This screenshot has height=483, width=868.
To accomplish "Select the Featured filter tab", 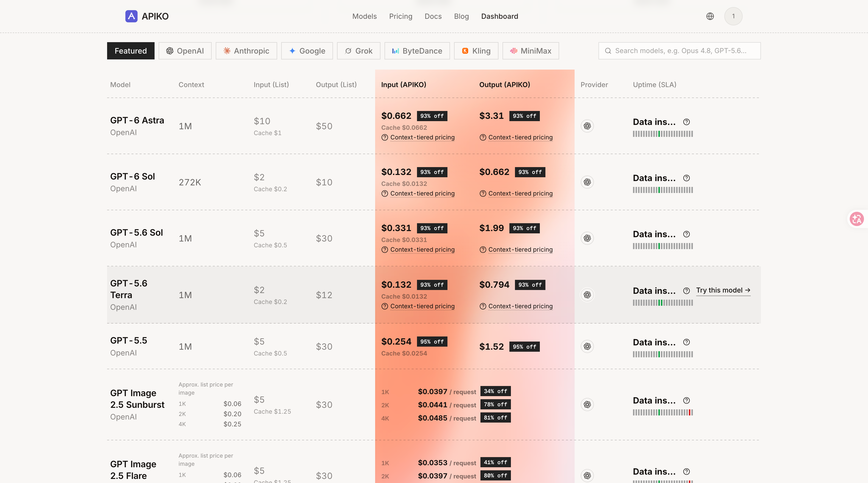I will coord(131,51).
